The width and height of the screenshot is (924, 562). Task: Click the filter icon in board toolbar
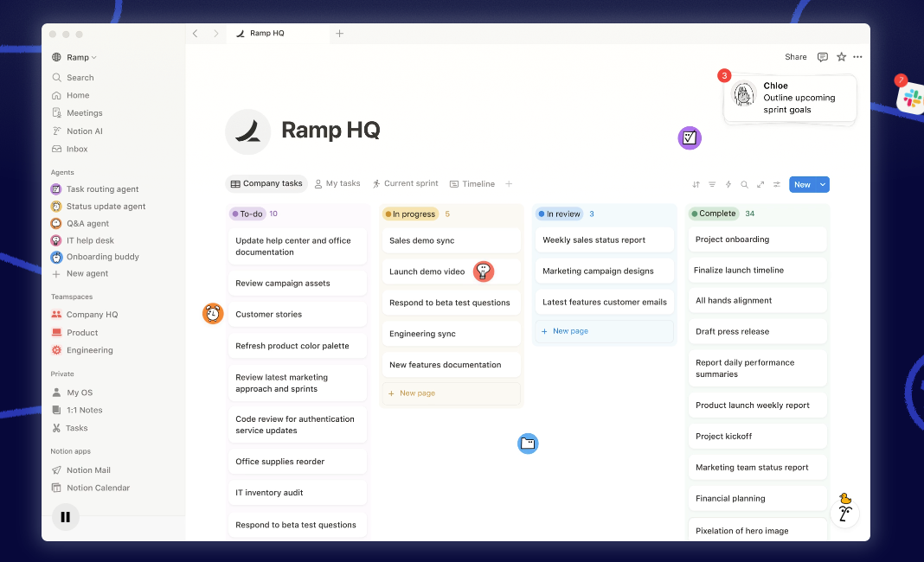712,184
